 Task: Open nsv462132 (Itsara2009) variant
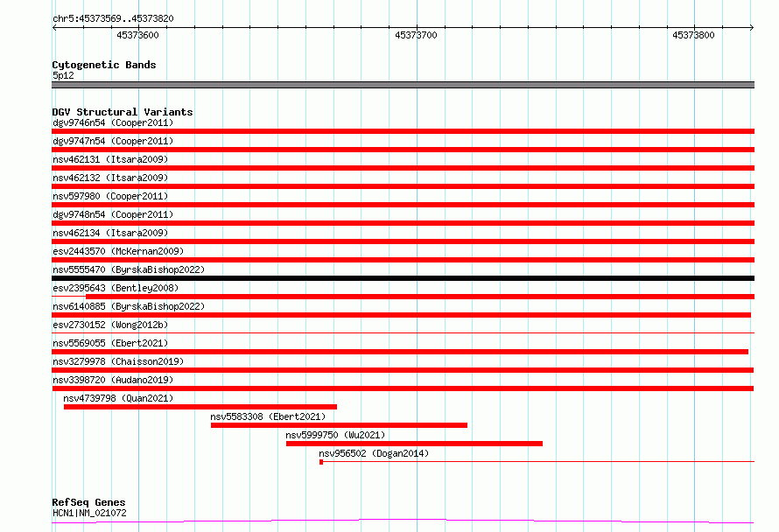pyautogui.click(x=110, y=178)
